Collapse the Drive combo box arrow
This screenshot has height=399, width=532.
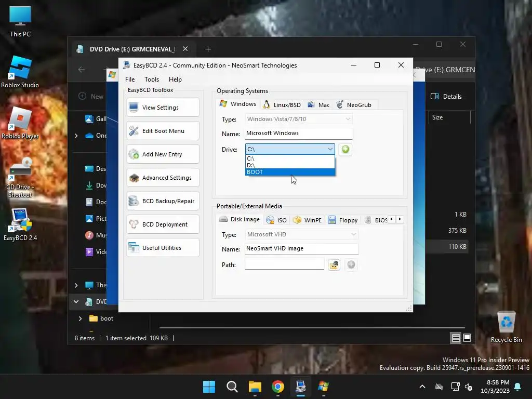[x=330, y=149]
